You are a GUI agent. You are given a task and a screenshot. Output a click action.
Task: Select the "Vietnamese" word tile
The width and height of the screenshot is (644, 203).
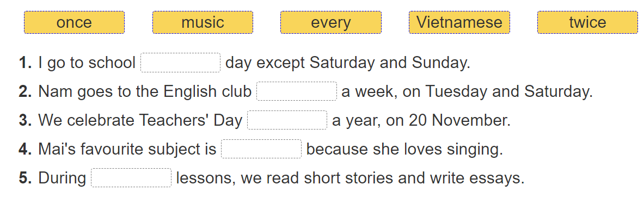[459, 22]
